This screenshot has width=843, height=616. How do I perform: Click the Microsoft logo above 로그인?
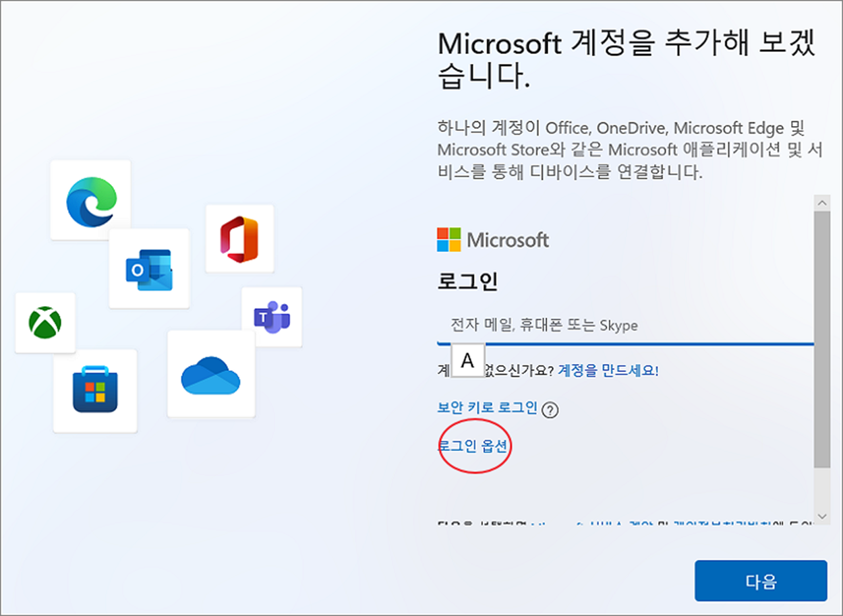point(493,240)
